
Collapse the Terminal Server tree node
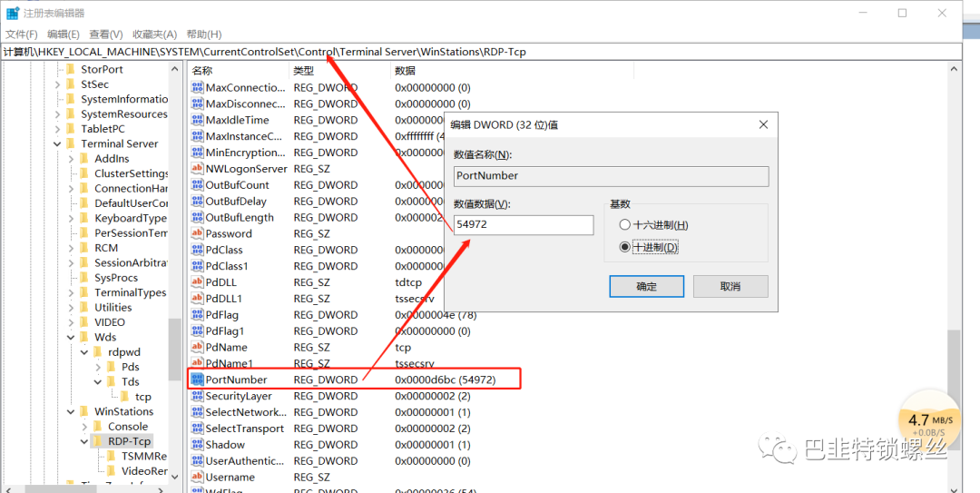[x=57, y=143]
